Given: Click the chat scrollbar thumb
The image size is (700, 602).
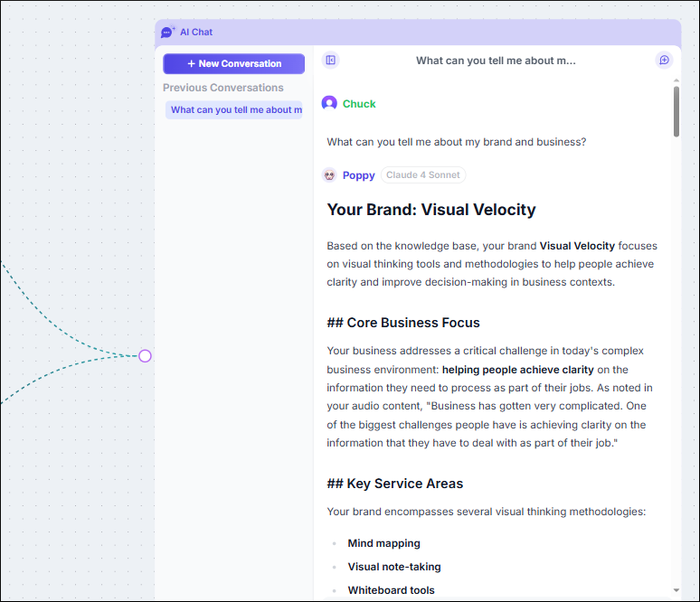Looking at the screenshot, I should click(676, 111).
